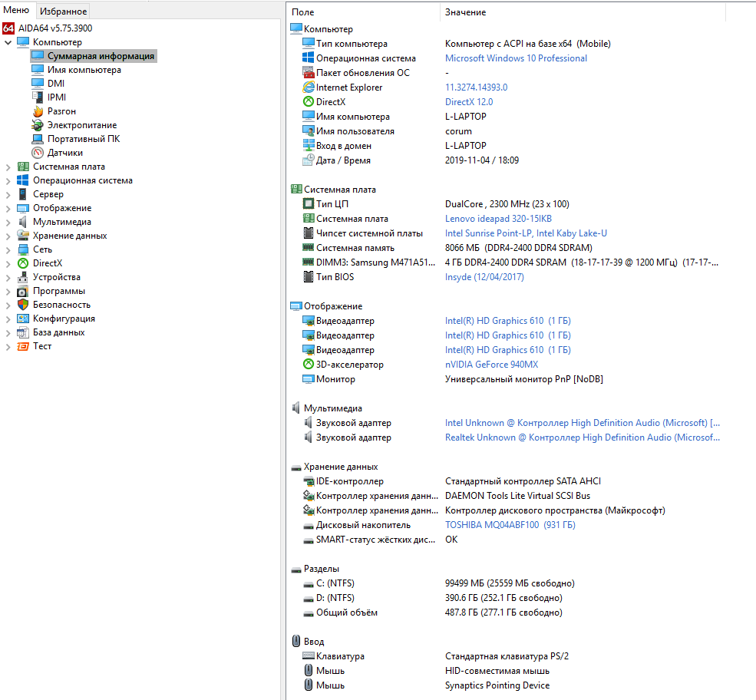Click the AIDA64 v5.75.3900 root icon

(8, 28)
